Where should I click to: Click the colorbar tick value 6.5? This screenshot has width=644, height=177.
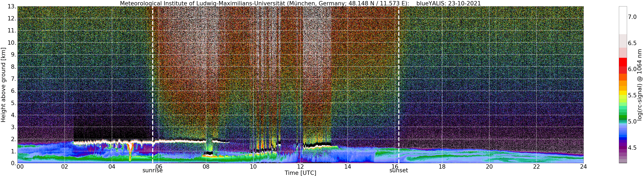click(x=632, y=43)
